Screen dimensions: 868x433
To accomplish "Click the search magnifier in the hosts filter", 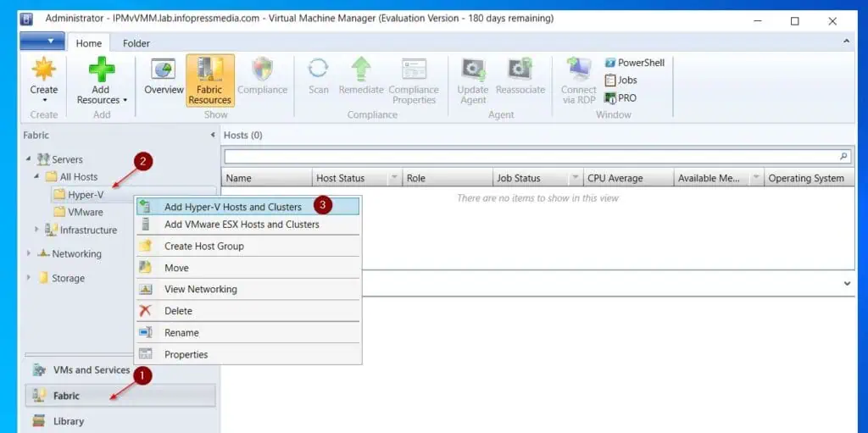I will point(843,156).
